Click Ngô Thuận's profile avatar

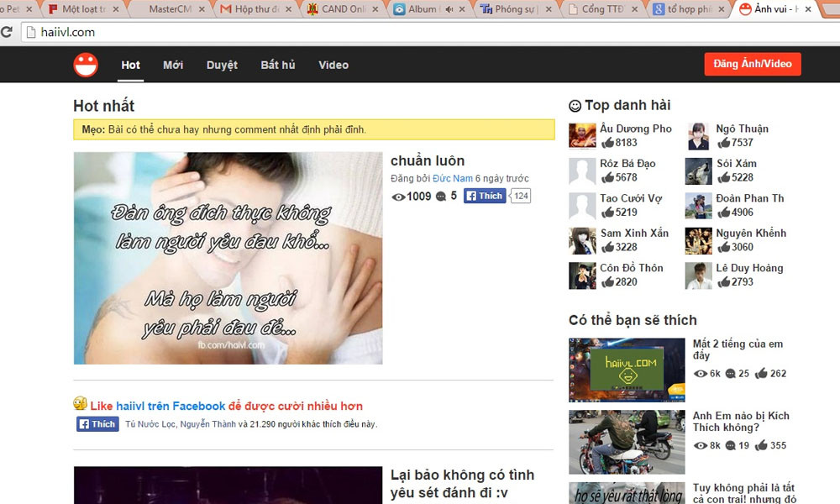pos(699,136)
